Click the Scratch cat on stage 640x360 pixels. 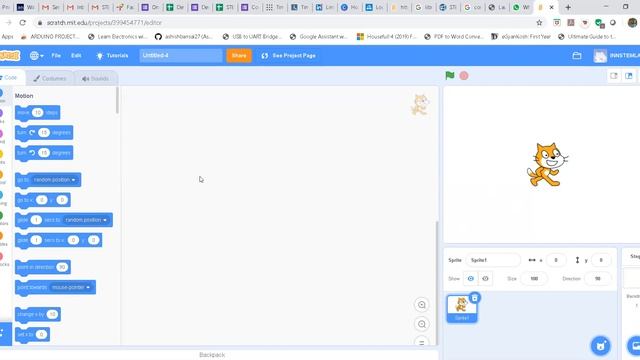pyautogui.click(x=547, y=164)
